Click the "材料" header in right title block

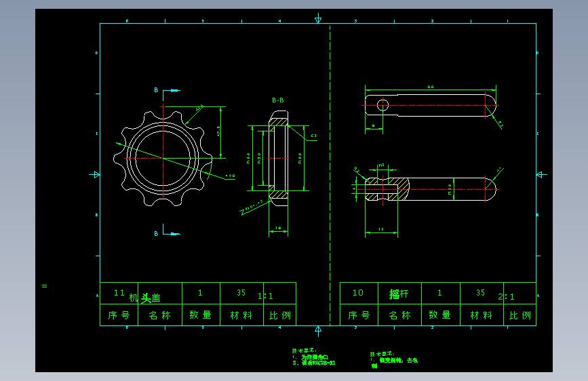pos(481,315)
